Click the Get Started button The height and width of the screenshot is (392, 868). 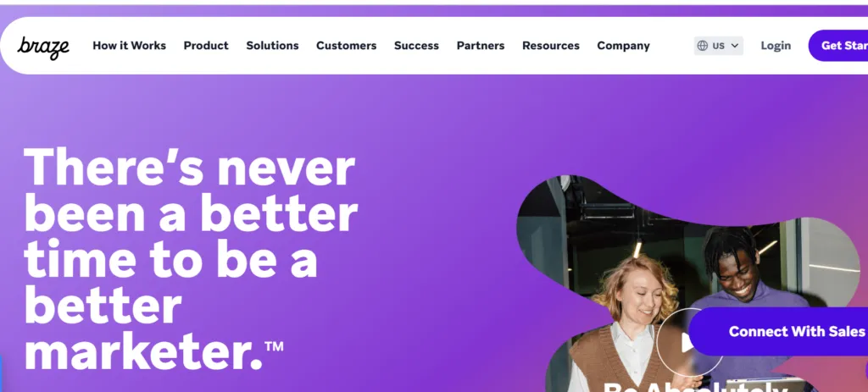(838, 46)
